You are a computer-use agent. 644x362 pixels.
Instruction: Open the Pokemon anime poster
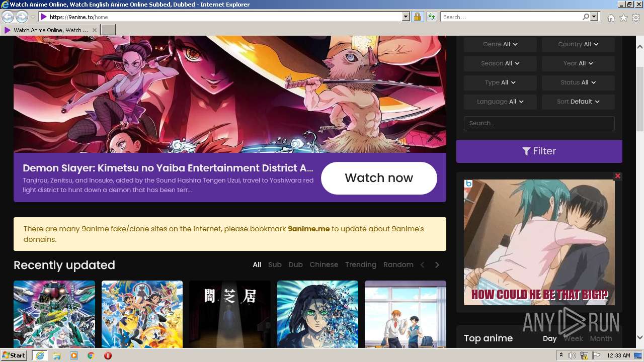point(142,314)
